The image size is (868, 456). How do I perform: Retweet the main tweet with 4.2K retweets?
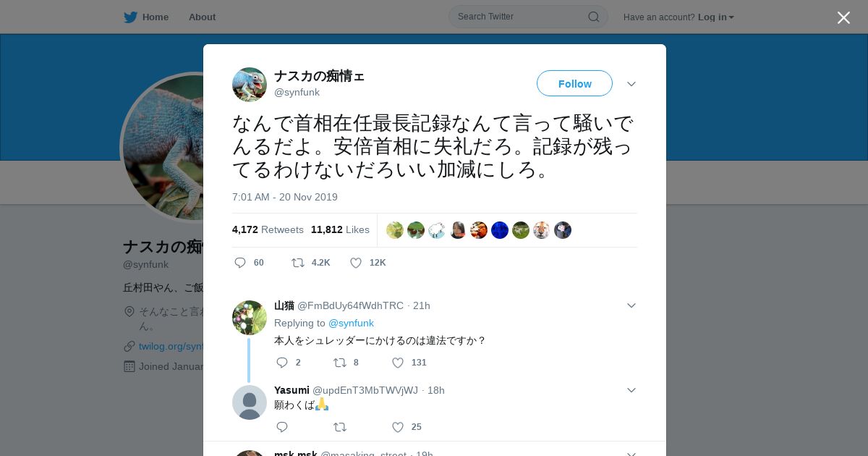click(x=298, y=263)
